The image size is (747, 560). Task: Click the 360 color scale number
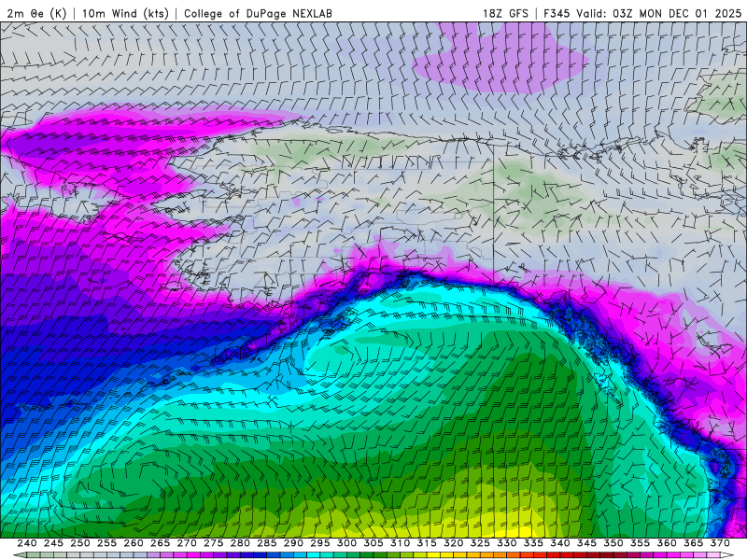coord(667,543)
